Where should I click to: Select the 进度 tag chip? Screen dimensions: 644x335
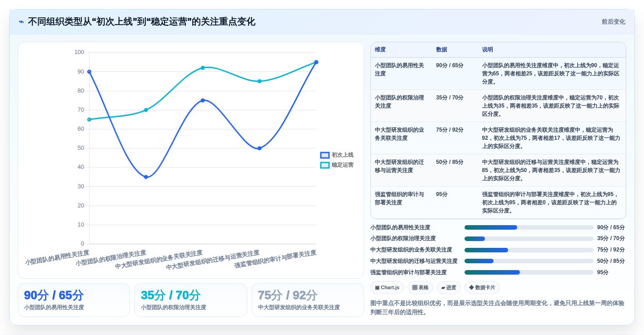pos(449,287)
